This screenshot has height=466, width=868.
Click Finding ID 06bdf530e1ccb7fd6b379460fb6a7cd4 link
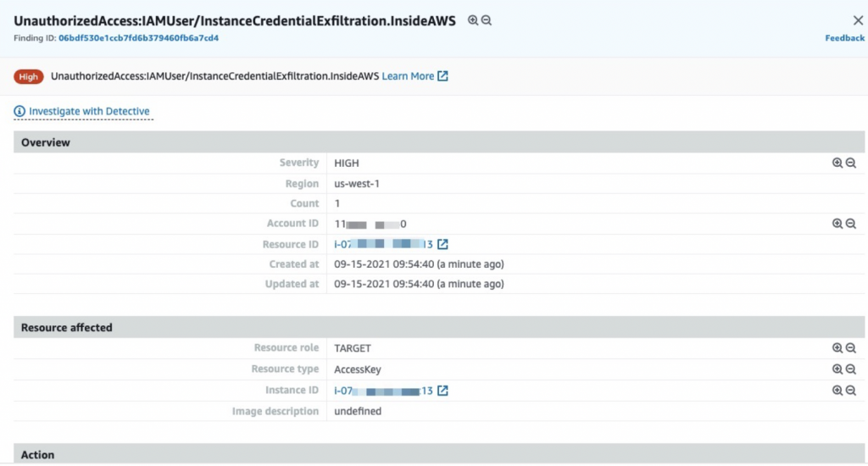tap(138, 38)
